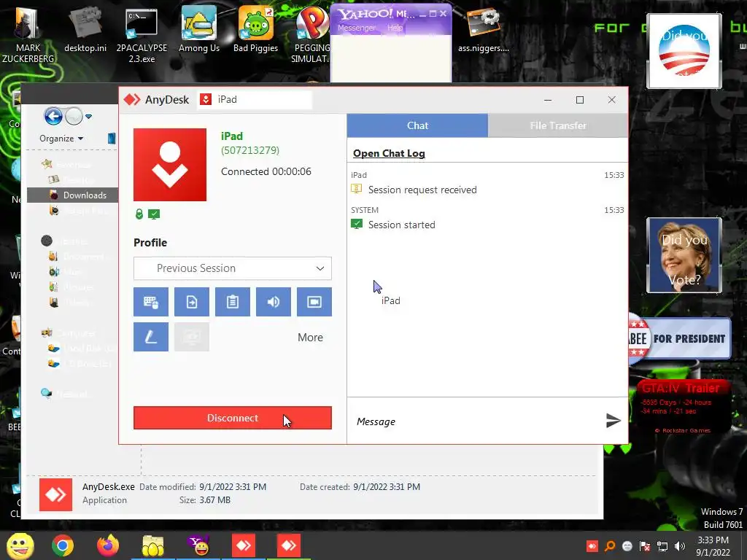Click taskbar clock showing 3:33 PM
This screenshot has width=747, height=560.
[x=713, y=546]
